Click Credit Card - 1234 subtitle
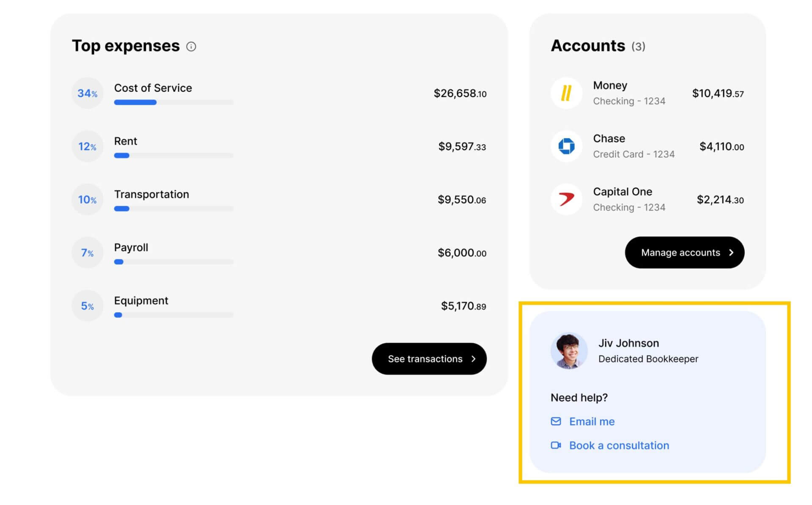This screenshot has height=505, width=812. (x=634, y=154)
